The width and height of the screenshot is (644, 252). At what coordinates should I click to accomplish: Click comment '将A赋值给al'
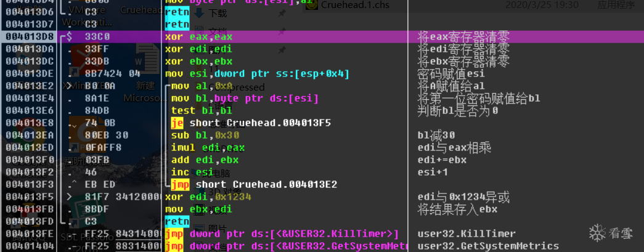coord(451,86)
